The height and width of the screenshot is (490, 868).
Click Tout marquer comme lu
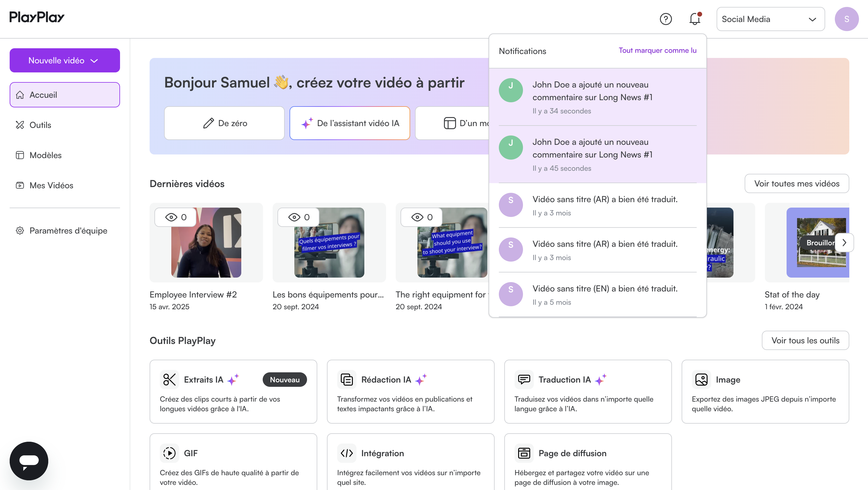657,51
